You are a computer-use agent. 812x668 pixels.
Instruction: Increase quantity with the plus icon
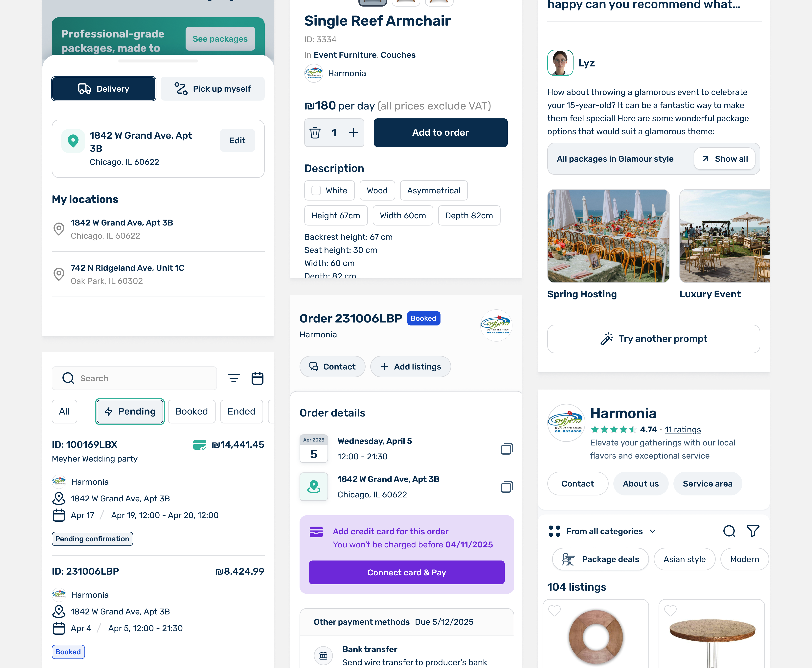click(x=353, y=133)
